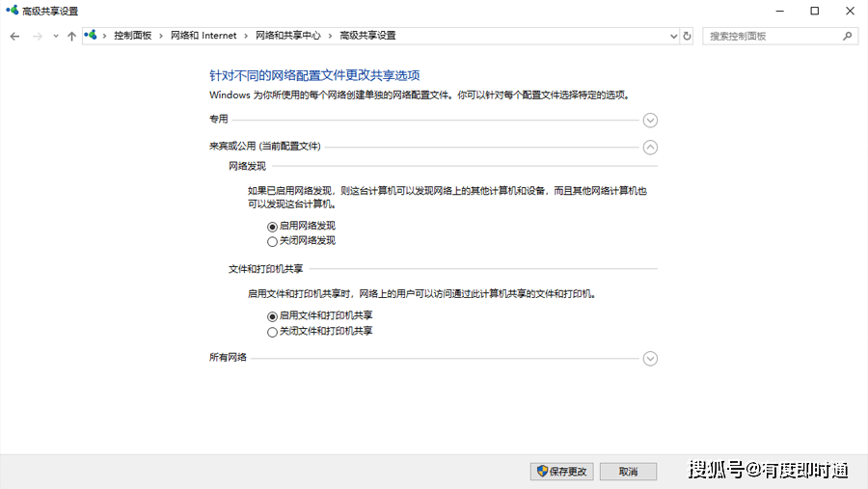Image resolution: width=868 pixels, height=489 pixels.
Task: Open address bar history dropdown
Action: [x=673, y=36]
